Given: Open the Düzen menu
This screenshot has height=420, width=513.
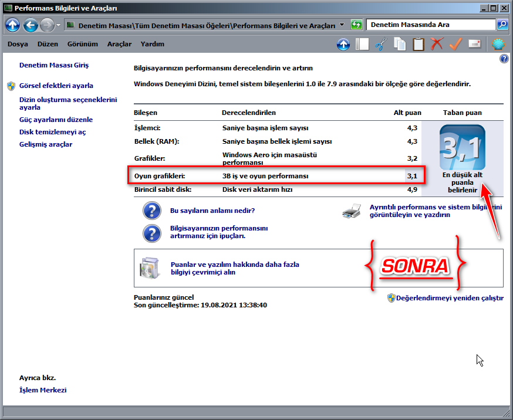Looking at the screenshot, I should click(x=48, y=44).
